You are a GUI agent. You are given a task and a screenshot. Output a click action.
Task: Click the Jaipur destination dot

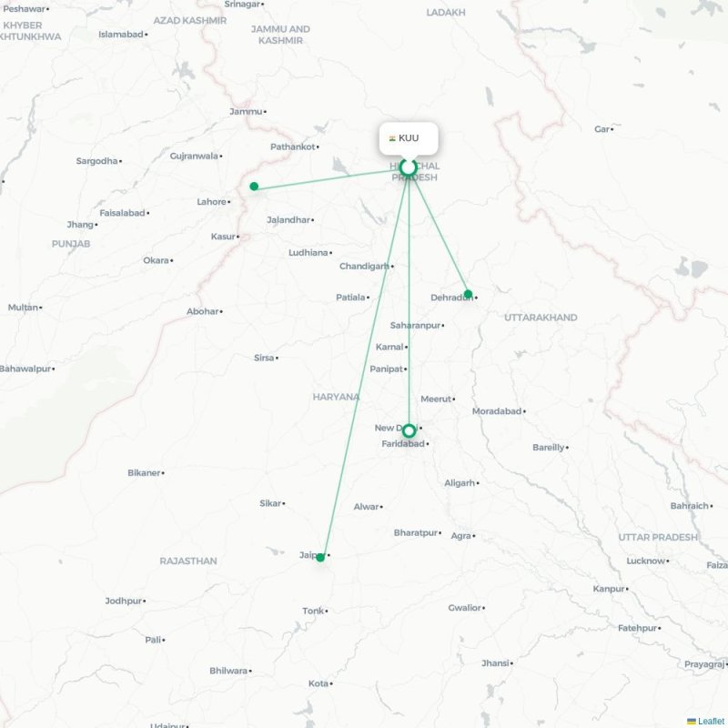(320, 558)
